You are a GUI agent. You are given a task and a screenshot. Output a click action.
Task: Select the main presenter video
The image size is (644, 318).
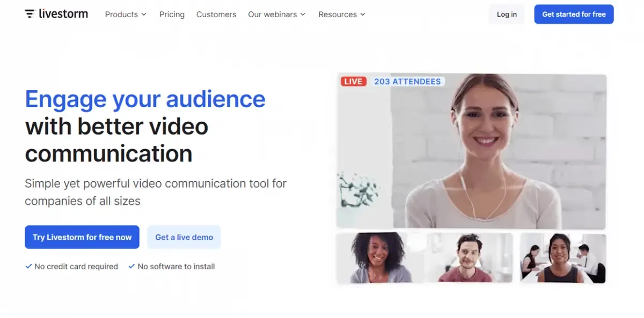[x=472, y=151]
